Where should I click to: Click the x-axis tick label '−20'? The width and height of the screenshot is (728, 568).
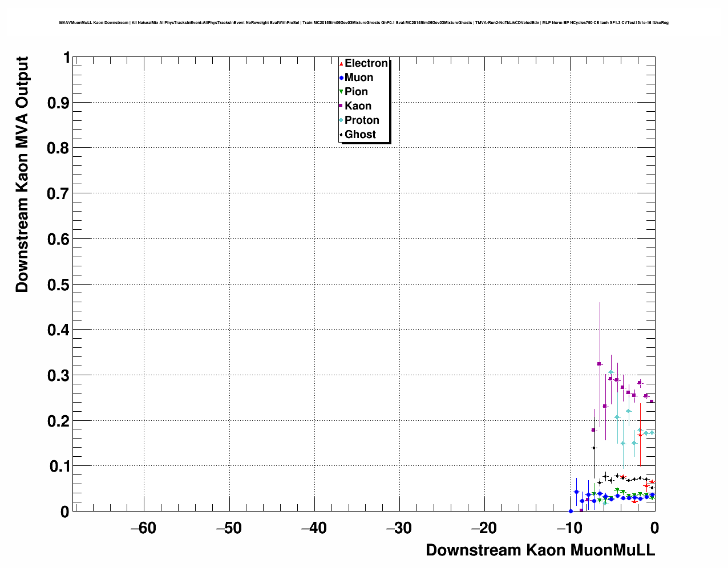point(484,528)
